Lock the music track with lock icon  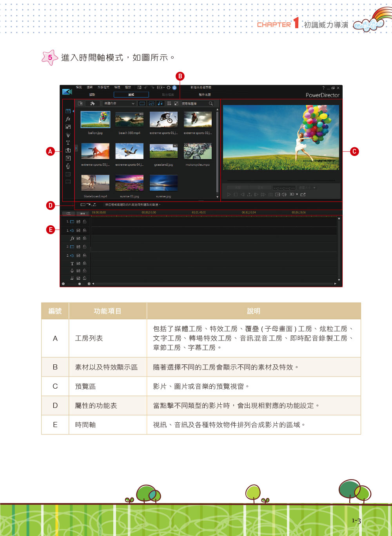84,278
